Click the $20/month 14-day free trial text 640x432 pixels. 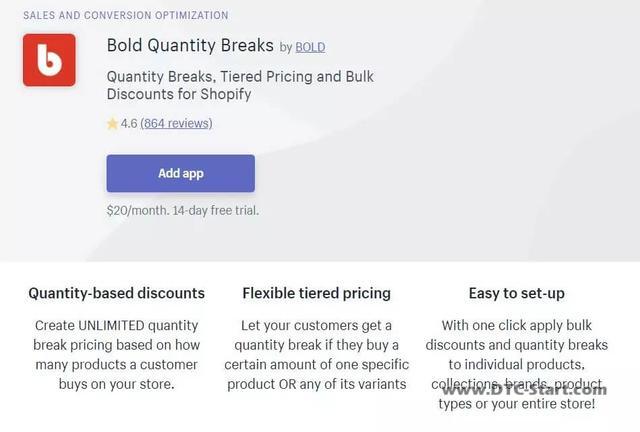click(183, 211)
